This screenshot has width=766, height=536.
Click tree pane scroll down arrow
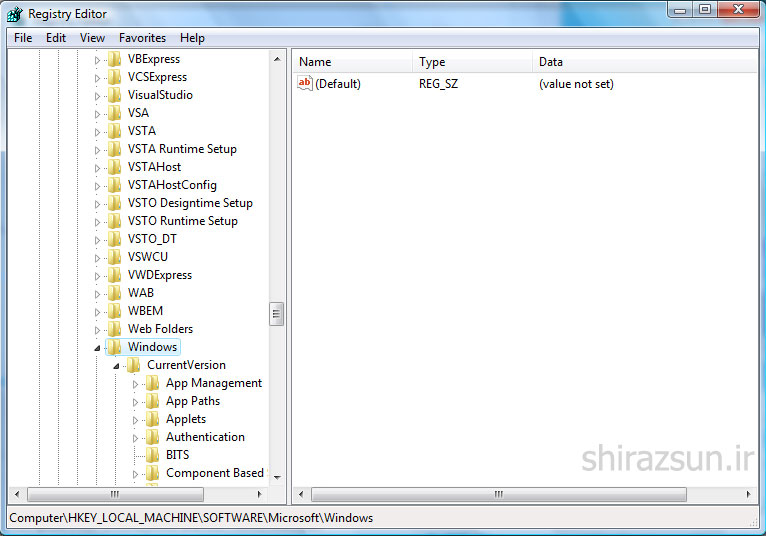tap(277, 477)
